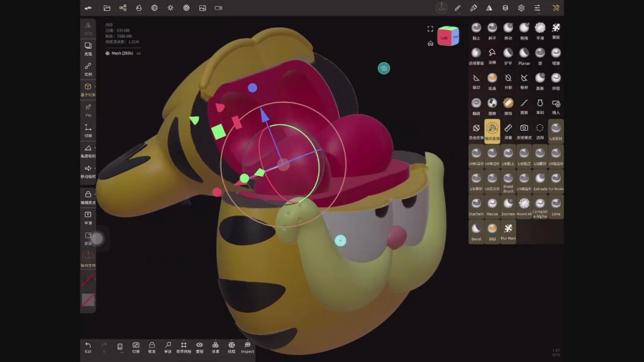This screenshot has height=362, width=644.
Task: Open the lower gray alpha swatch
Action: (88, 300)
